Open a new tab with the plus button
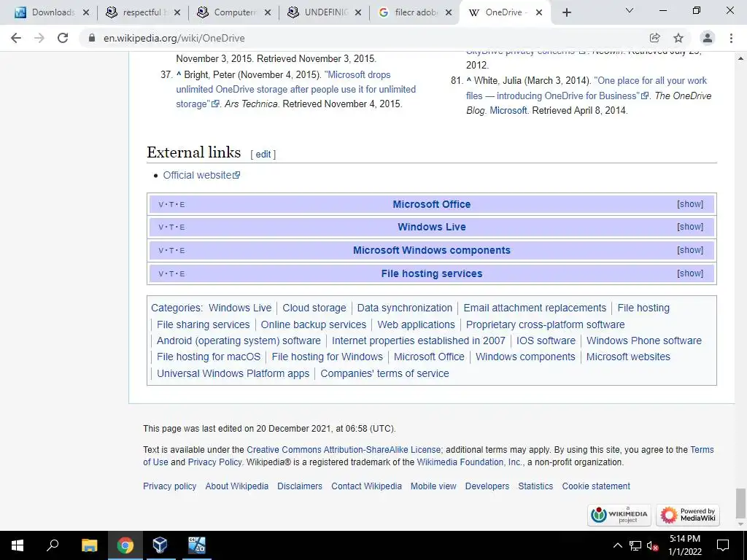 (566, 12)
